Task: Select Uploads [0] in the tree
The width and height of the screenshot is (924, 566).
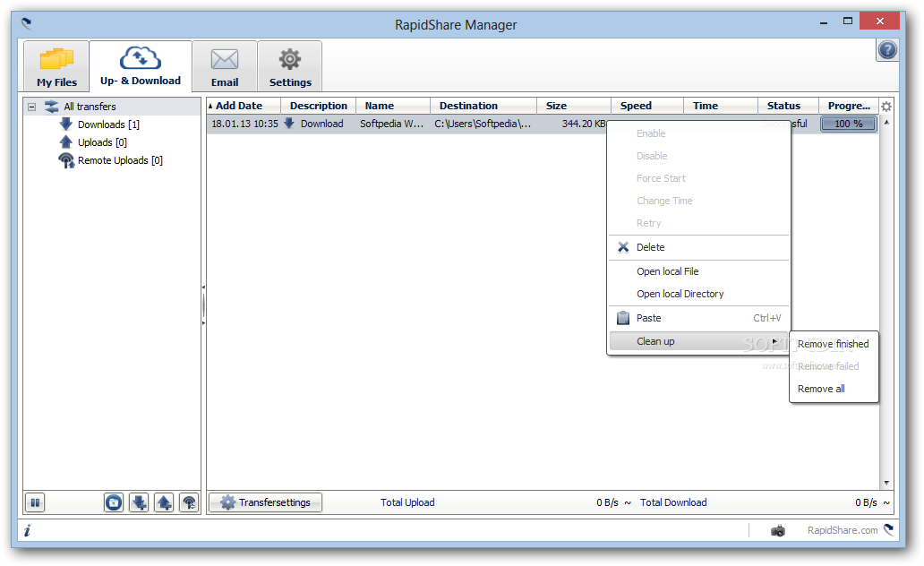Action: [102, 142]
